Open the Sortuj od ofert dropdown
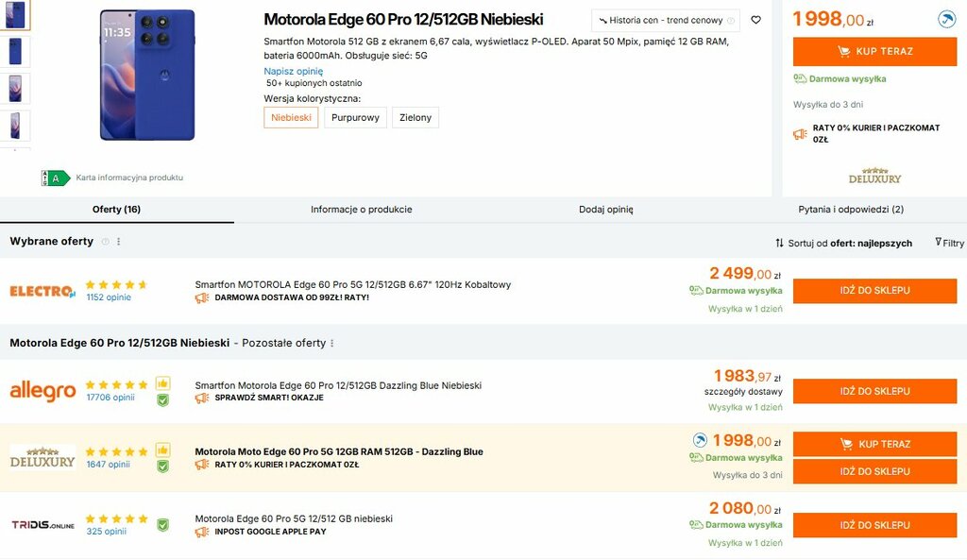The height and width of the screenshot is (560, 967). tap(843, 243)
